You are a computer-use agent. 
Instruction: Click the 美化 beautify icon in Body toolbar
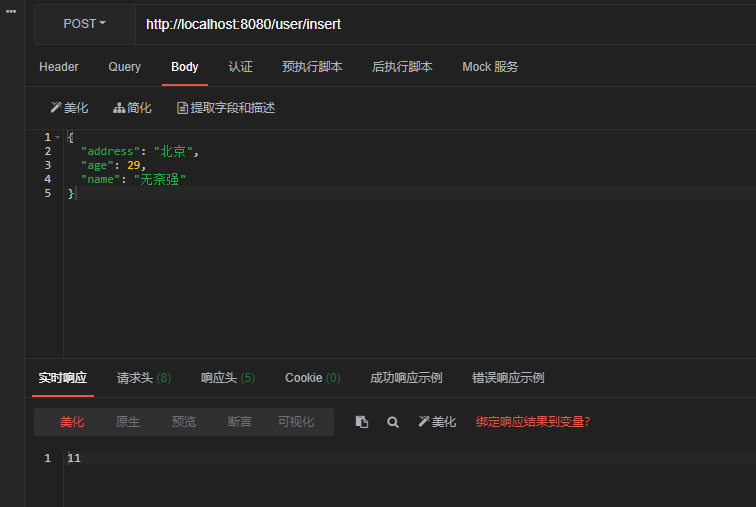point(56,108)
